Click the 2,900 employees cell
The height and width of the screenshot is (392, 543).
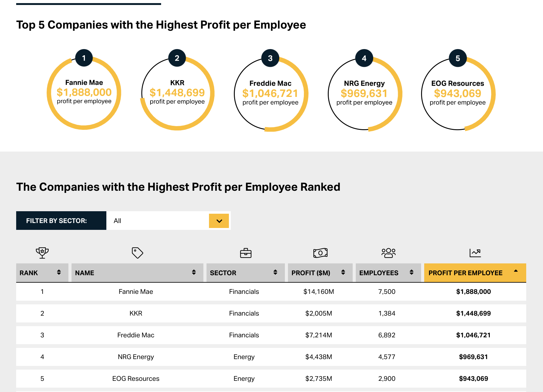click(387, 379)
